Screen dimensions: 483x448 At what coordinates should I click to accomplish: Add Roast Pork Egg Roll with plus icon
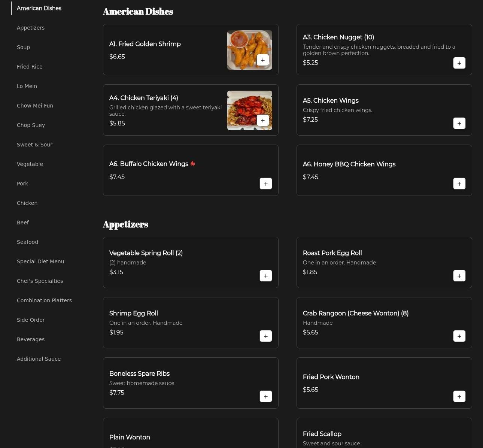click(x=459, y=276)
